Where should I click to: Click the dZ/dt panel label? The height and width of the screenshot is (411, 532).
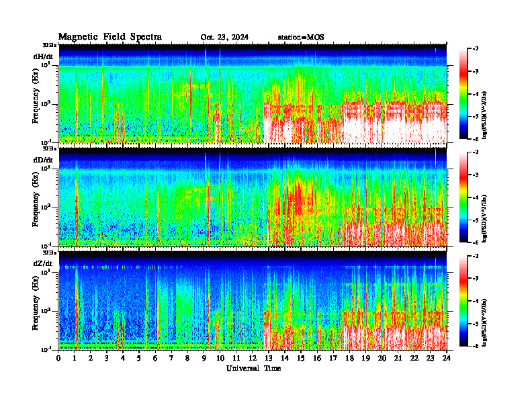pyautogui.click(x=43, y=263)
